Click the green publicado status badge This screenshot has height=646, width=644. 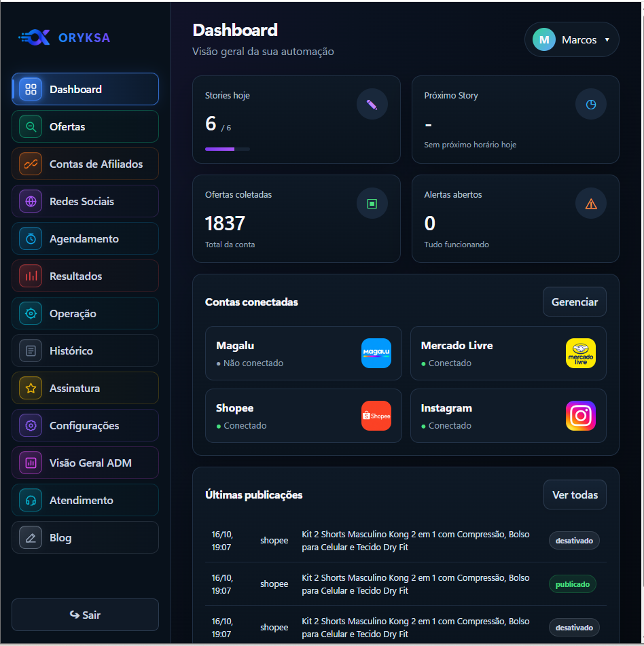[572, 584]
